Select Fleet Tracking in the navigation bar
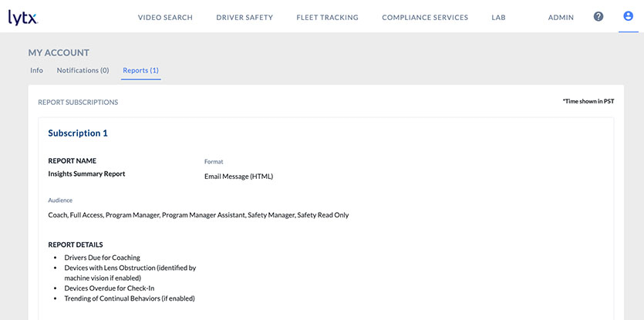Viewport: 644px width, 320px height. click(x=327, y=18)
